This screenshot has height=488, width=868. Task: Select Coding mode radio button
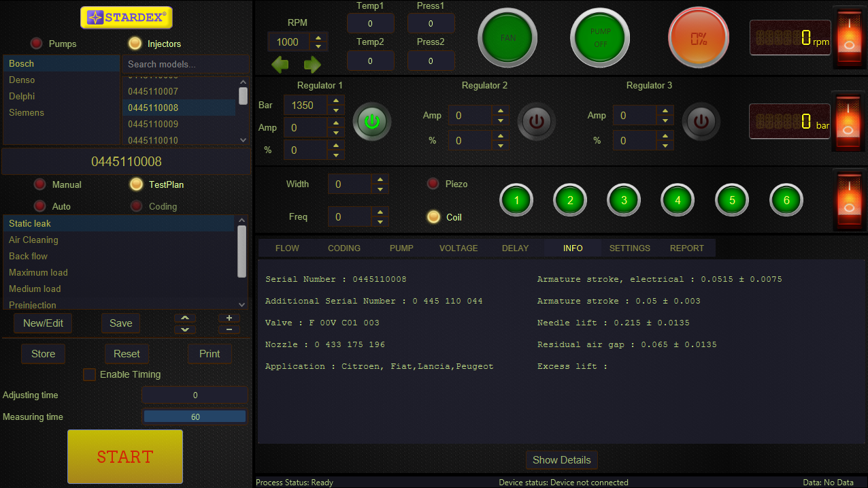pyautogui.click(x=136, y=206)
